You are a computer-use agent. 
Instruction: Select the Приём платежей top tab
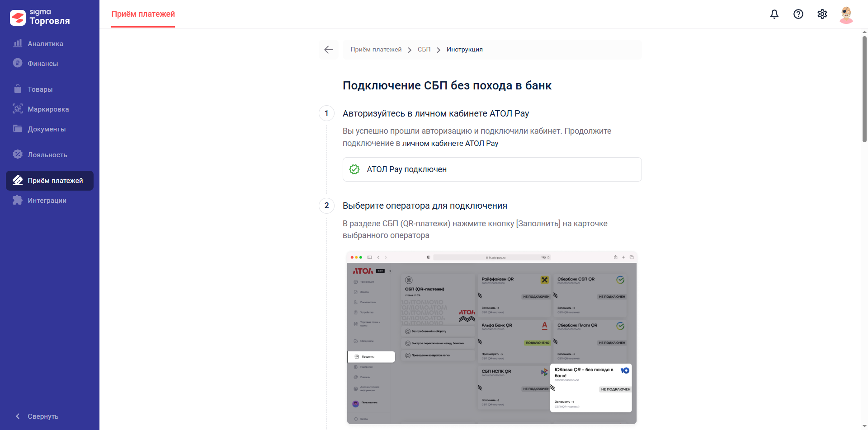click(143, 14)
